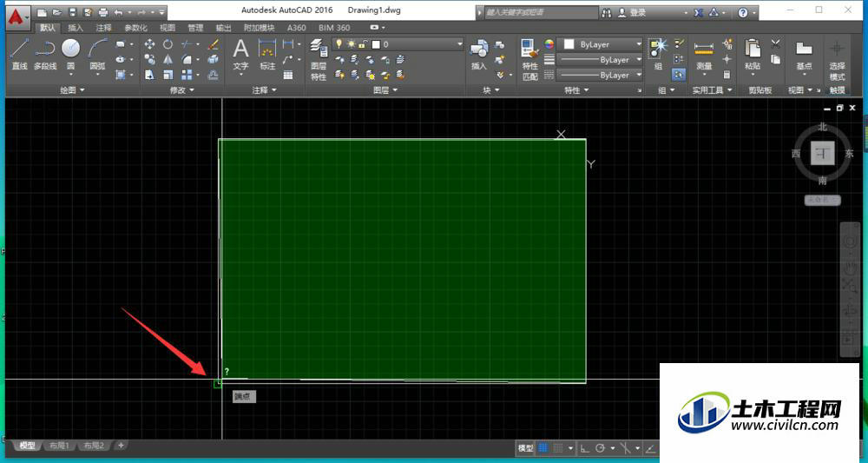
Task: Select the Polyline (多段线) tool
Action: [x=45, y=54]
